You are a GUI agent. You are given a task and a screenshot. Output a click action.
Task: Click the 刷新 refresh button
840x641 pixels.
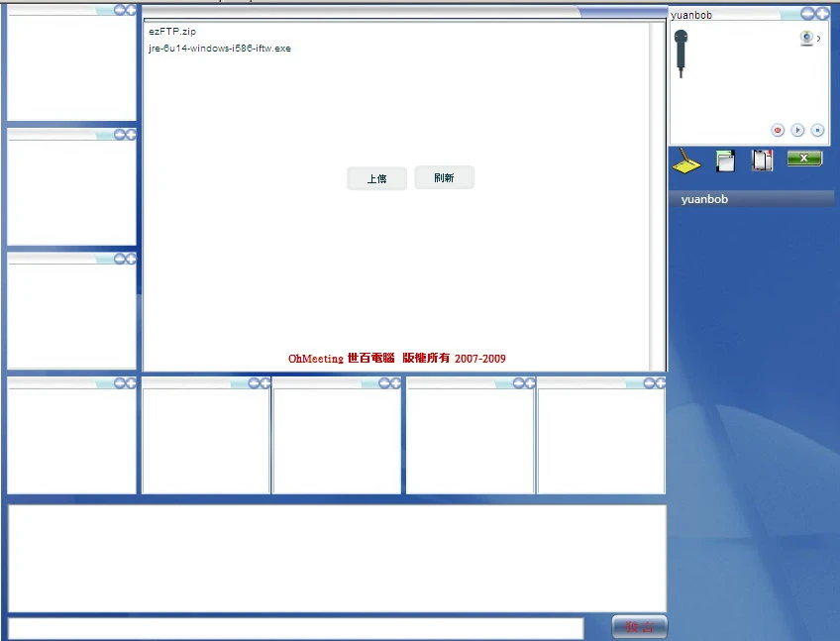pos(444,177)
